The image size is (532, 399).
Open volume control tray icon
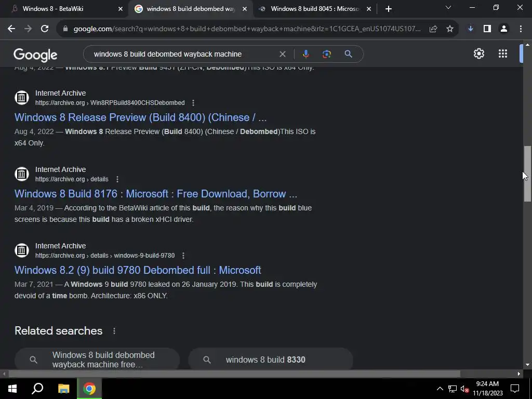(x=464, y=389)
